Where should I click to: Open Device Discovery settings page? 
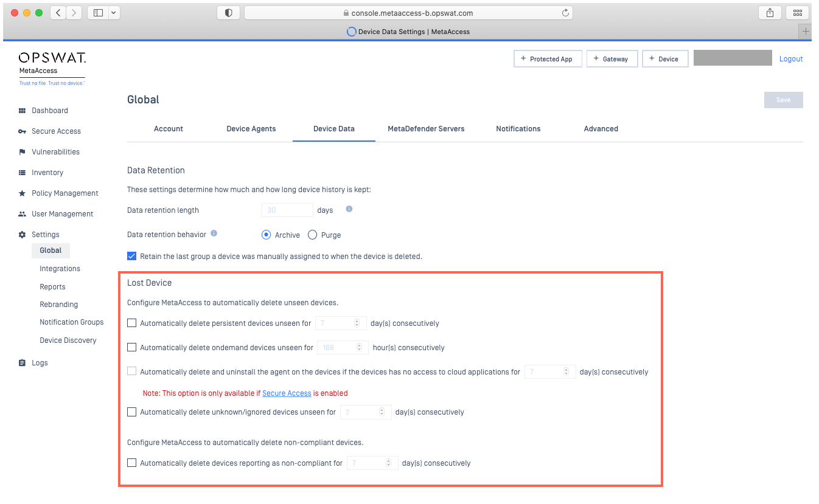68,340
